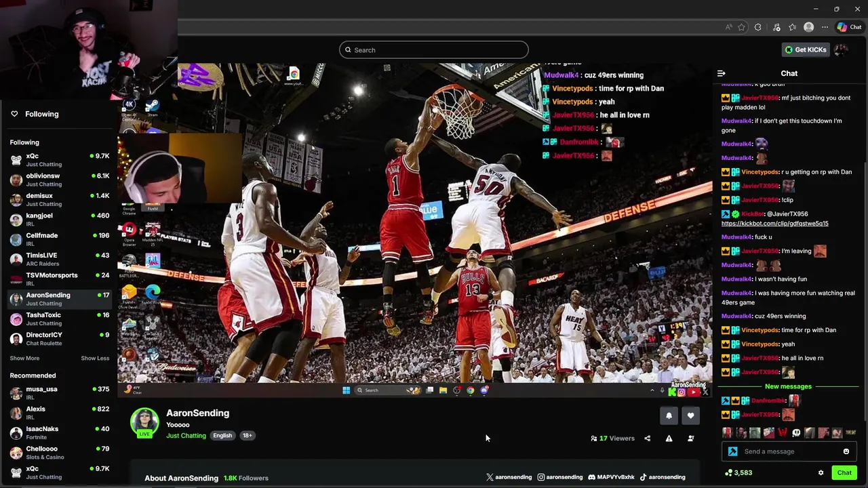The height and width of the screenshot is (488, 868).
Task: Click the 17 Viewers count
Action: tap(612, 439)
